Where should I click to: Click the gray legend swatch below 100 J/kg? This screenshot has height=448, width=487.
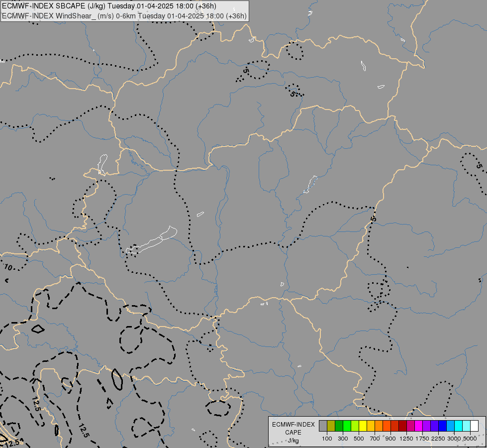323,426
